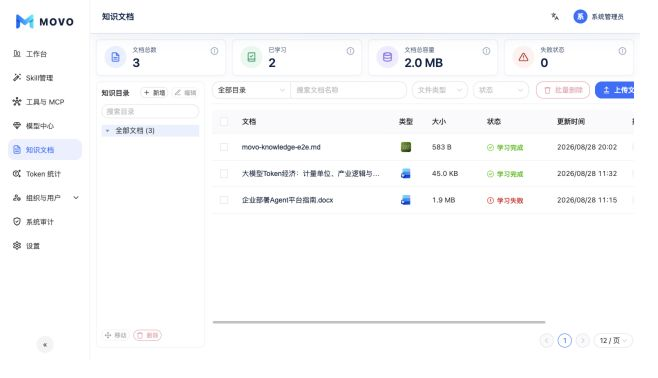Open the 文件类型 filter dropdown
Viewport: 658px width, 378px height.
tap(440, 90)
